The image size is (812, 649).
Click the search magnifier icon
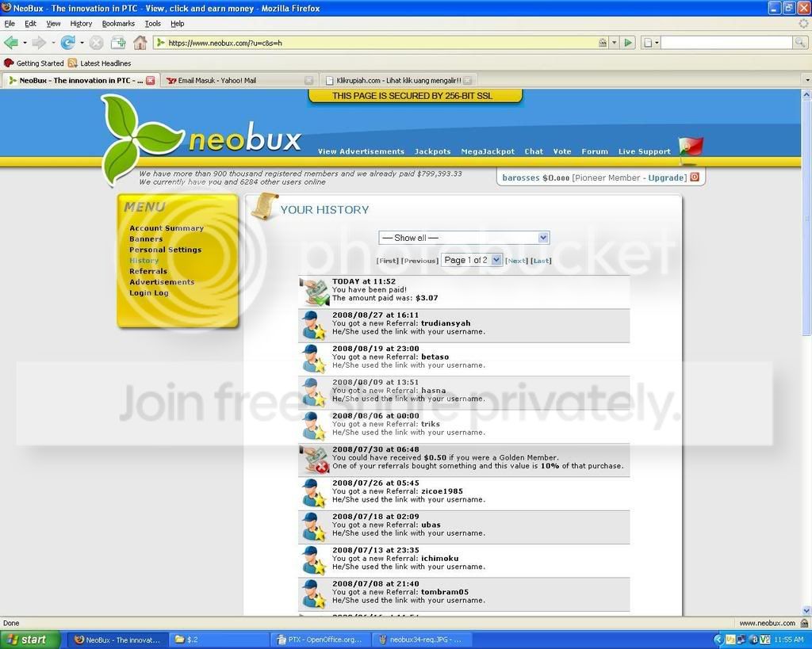pos(799,43)
